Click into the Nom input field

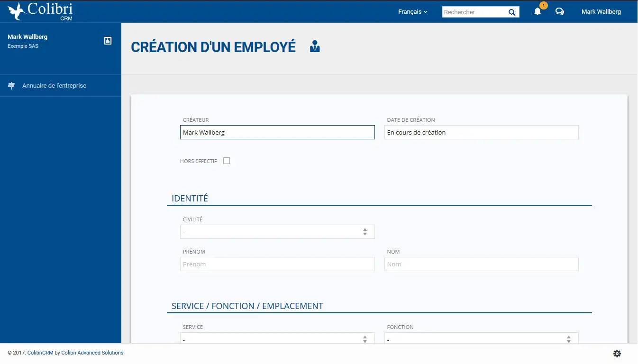[481, 264]
